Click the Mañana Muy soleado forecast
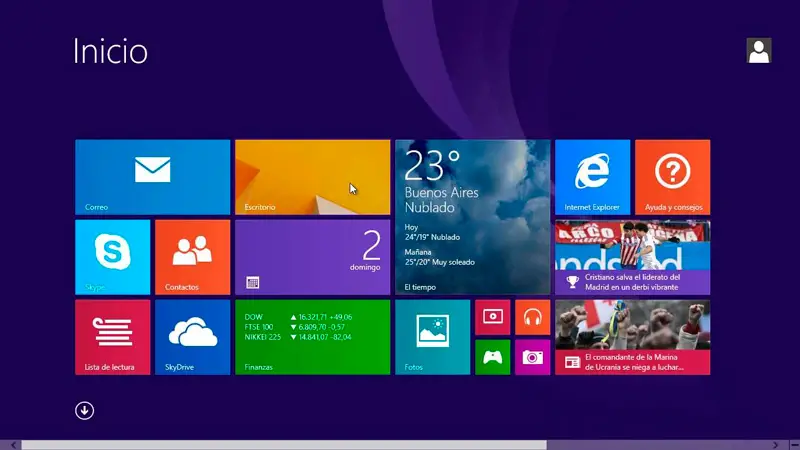This screenshot has width=800, height=450. 439,257
